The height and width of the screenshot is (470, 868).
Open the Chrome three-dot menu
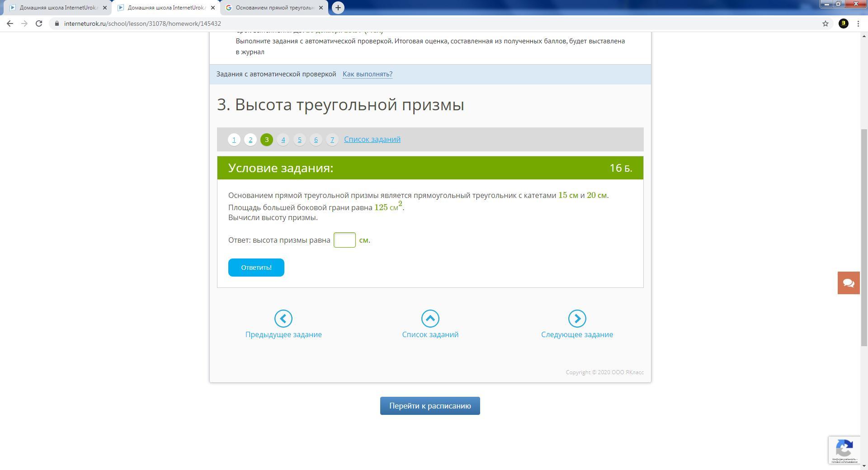pyautogui.click(x=858, y=23)
